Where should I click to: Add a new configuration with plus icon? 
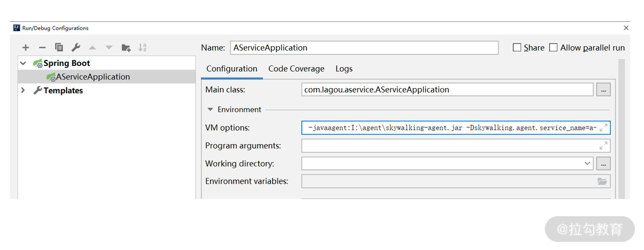tap(25, 48)
